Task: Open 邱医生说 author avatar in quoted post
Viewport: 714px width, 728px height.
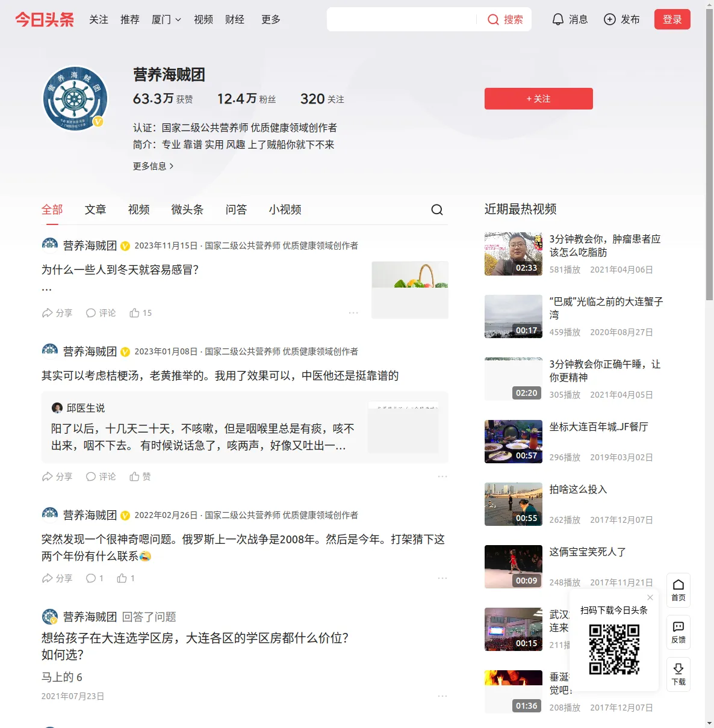Action: 57,408
